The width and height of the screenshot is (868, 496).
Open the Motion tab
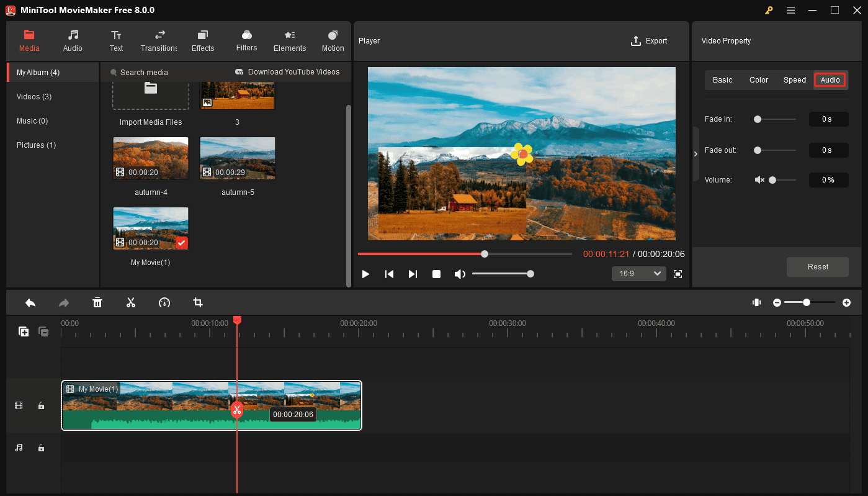[x=333, y=41]
